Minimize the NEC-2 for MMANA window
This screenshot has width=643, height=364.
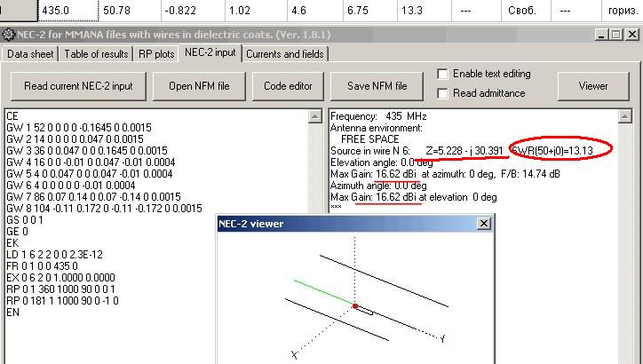(x=601, y=35)
